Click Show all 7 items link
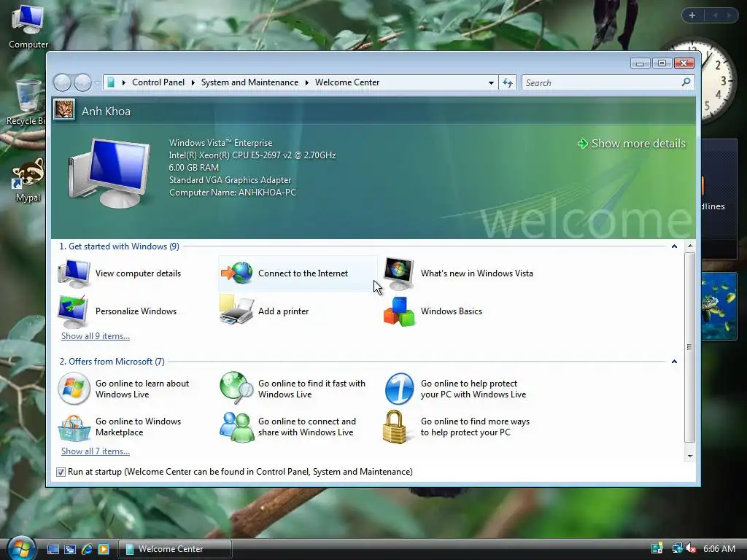Viewport: 747px width, 560px height. [96, 451]
